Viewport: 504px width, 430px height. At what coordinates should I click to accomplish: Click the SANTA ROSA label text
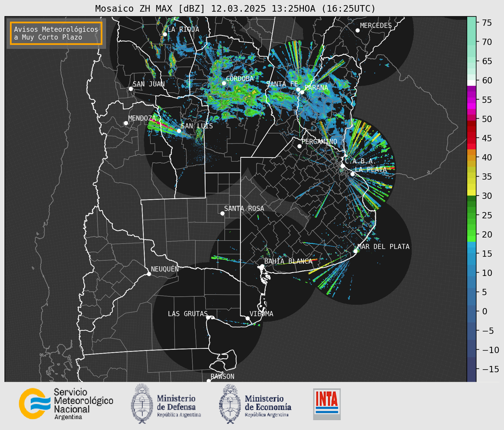244,208
